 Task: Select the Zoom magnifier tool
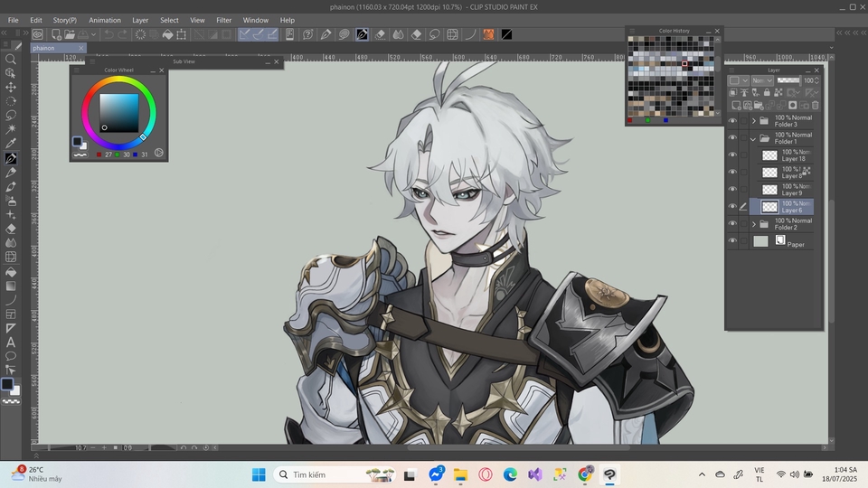(10, 59)
